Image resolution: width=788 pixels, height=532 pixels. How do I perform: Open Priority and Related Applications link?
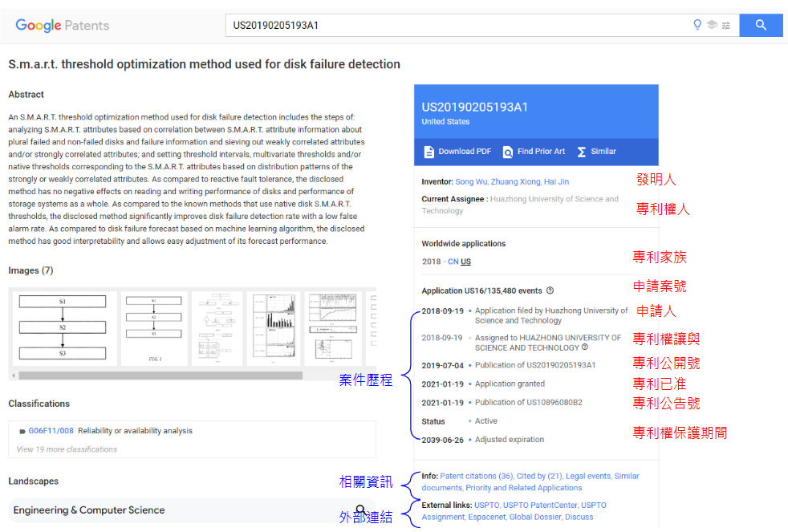[x=524, y=487]
